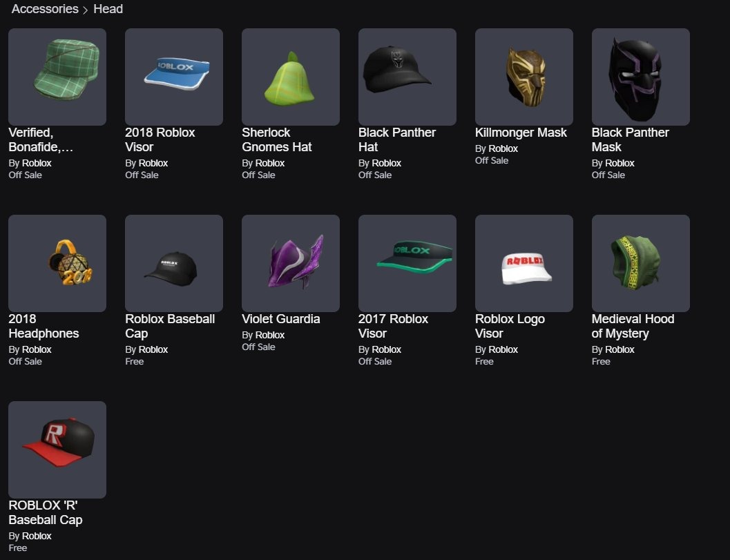The height and width of the screenshot is (560, 730).
Task: Click 'Off Sale' under Killmonger Mask
Action: (492, 161)
